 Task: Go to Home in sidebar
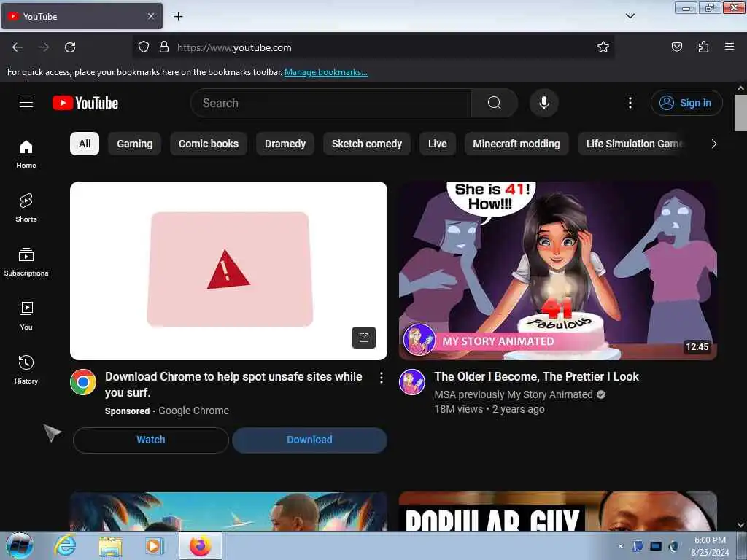tap(26, 155)
